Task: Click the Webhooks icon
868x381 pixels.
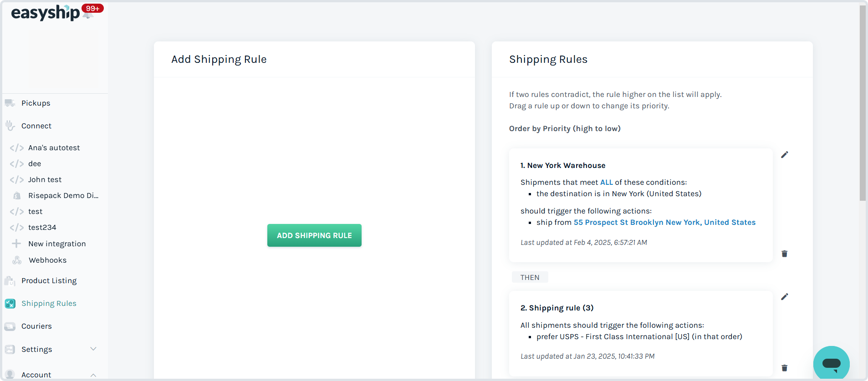Action: tap(17, 260)
